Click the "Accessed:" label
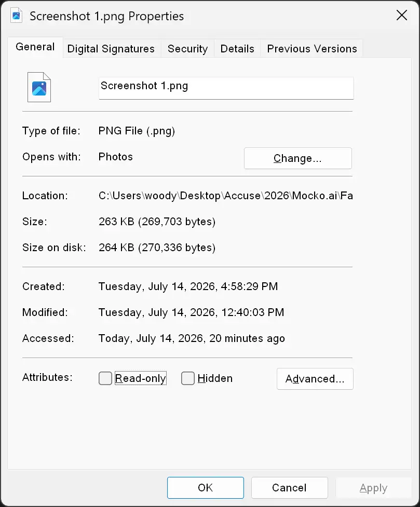This screenshot has width=420, height=507. 48,338
